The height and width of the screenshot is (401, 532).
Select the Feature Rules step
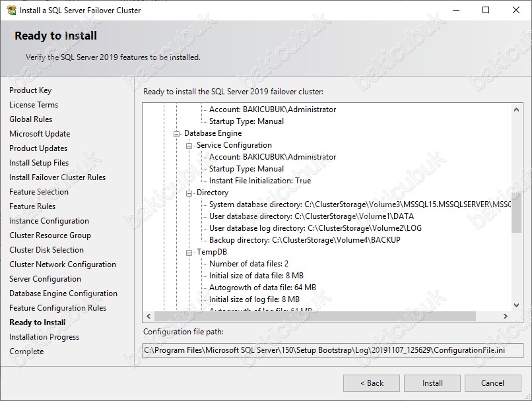click(x=32, y=206)
